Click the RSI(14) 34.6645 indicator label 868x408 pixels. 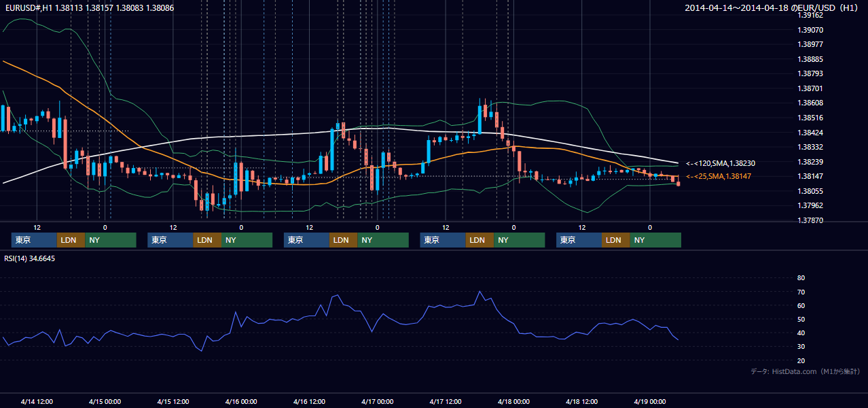(x=30, y=258)
